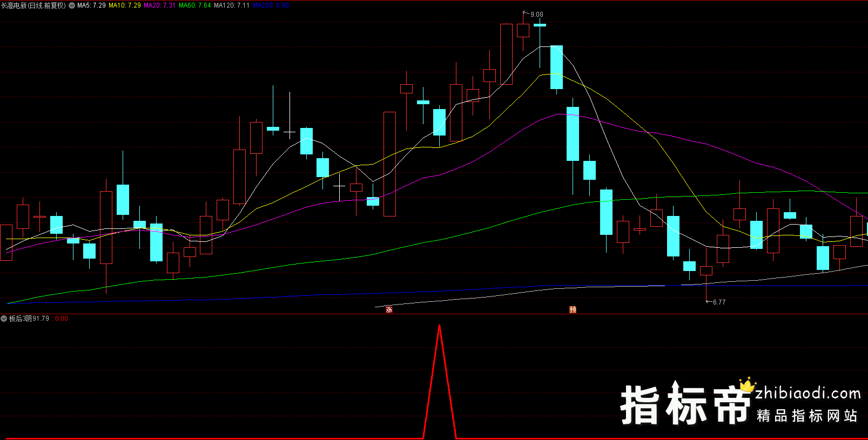The height and width of the screenshot is (440, 868).
Task: Click the yellow MA10: 7.29 label
Action: (125, 5)
